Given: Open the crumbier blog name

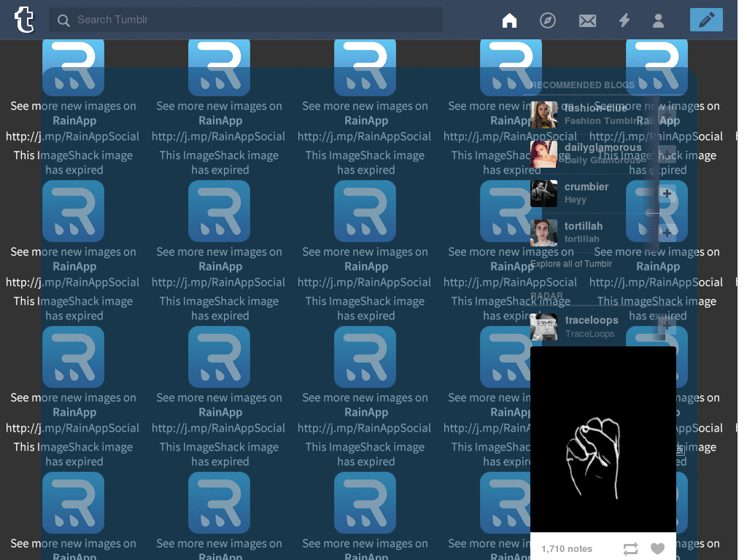Looking at the screenshot, I should click(x=587, y=187).
